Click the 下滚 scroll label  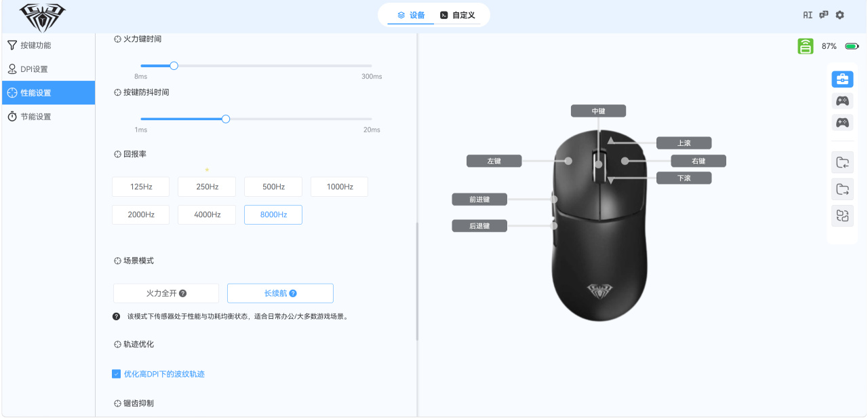point(684,178)
